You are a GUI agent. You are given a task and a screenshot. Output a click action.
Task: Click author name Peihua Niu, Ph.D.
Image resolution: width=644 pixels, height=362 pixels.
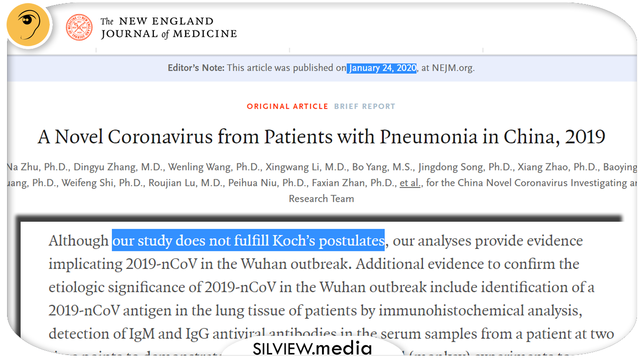pos(265,183)
